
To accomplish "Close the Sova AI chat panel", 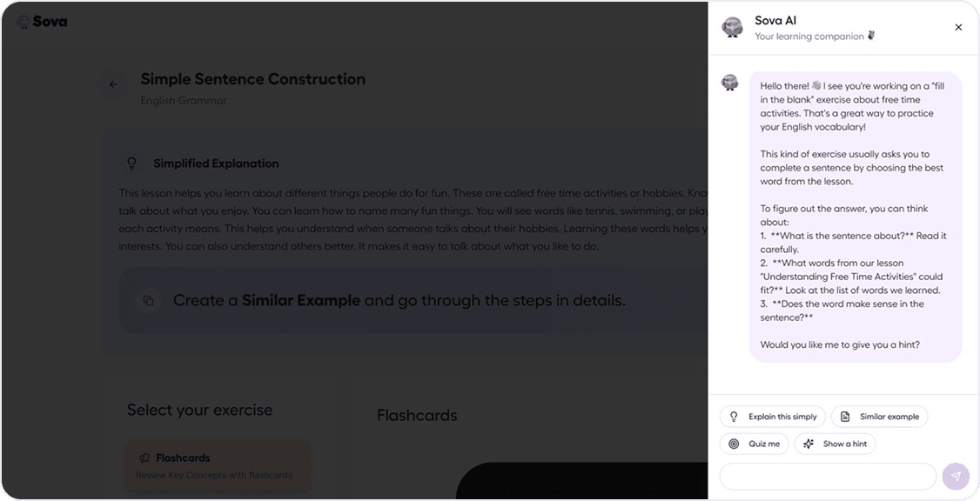I will pyautogui.click(x=958, y=28).
